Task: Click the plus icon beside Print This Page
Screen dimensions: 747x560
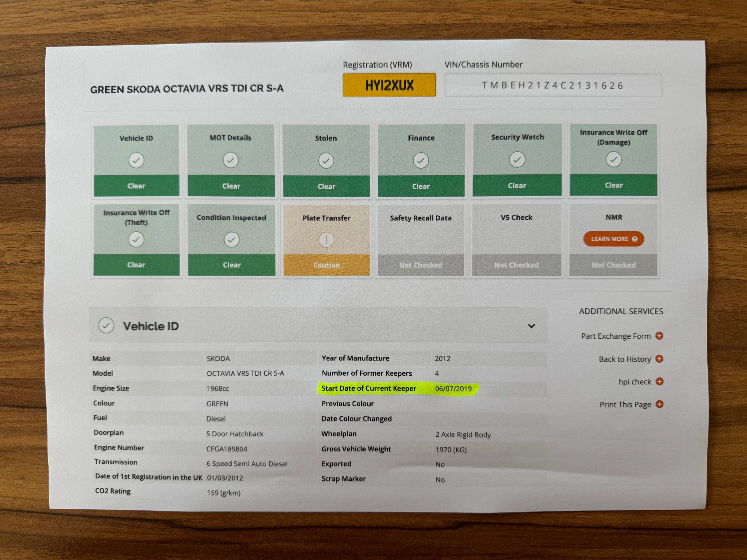Action: (x=659, y=404)
